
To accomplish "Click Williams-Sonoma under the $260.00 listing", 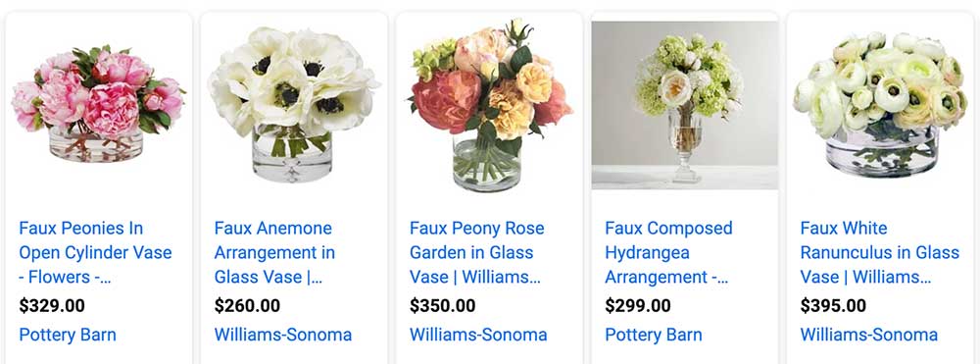I will click(283, 335).
